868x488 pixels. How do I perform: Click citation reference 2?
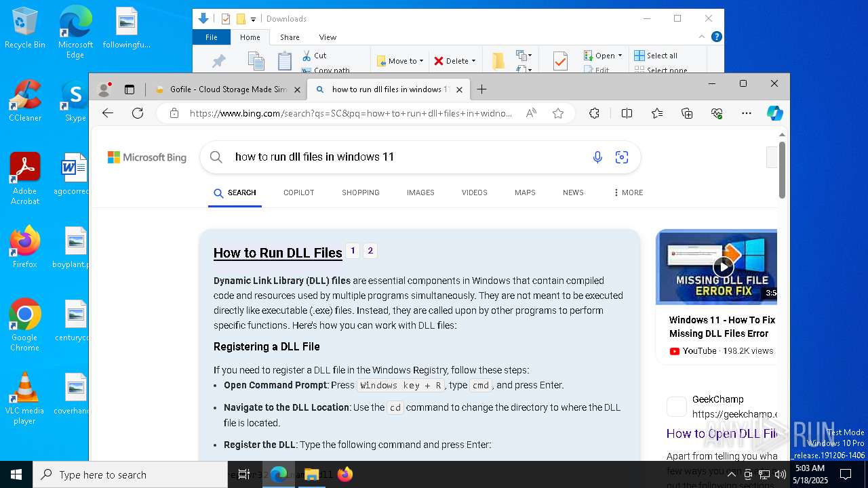click(x=370, y=251)
